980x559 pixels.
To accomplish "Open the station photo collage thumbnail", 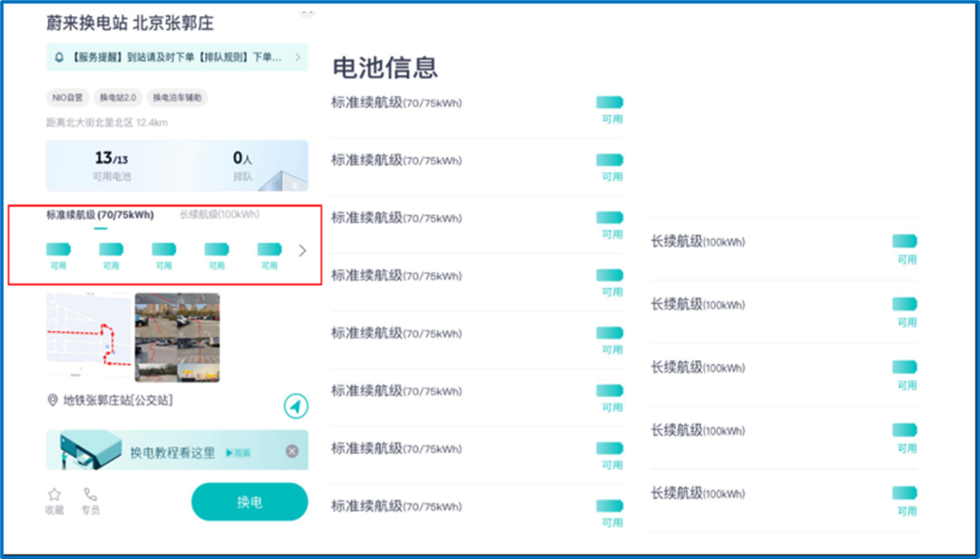I will [178, 337].
